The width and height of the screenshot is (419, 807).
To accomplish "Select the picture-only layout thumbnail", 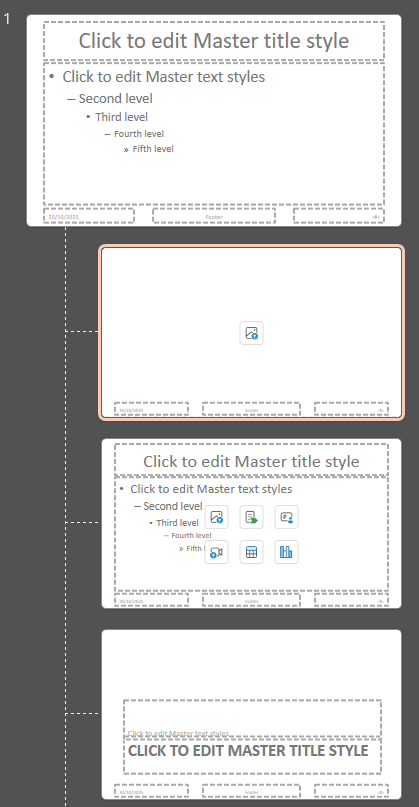I will point(251,333).
